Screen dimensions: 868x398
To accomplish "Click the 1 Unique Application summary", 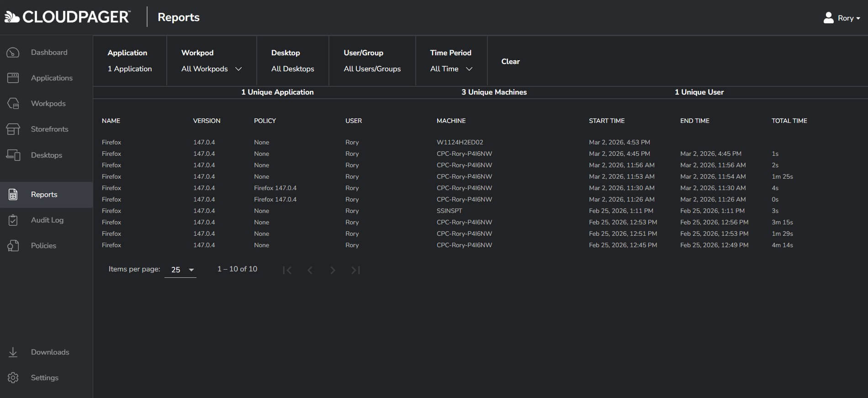I will (x=277, y=92).
